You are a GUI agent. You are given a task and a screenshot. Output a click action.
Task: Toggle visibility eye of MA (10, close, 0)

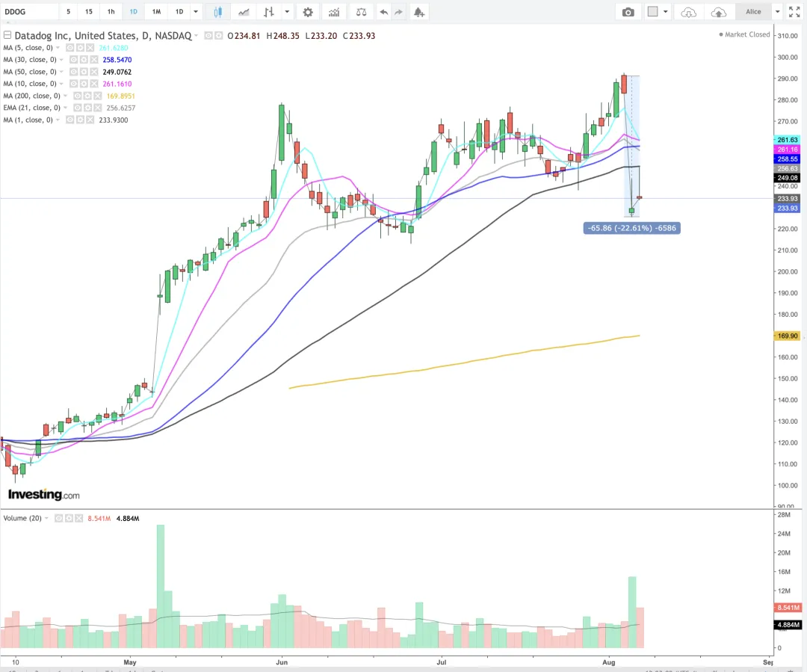(x=73, y=84)
